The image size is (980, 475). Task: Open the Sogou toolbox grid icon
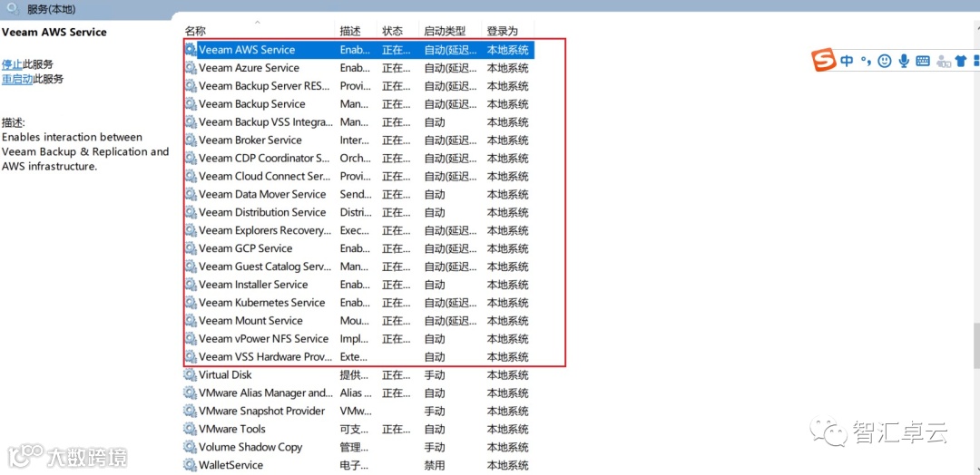[x=976, y=61]
